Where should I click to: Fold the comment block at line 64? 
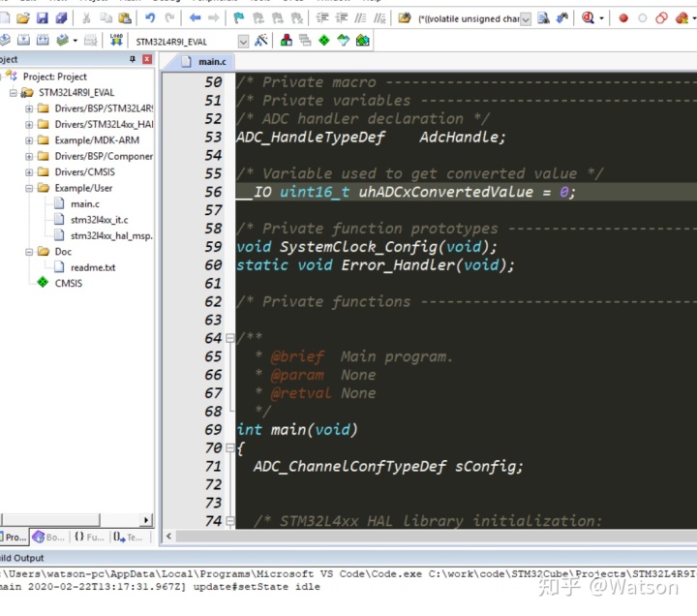point(229,338)
